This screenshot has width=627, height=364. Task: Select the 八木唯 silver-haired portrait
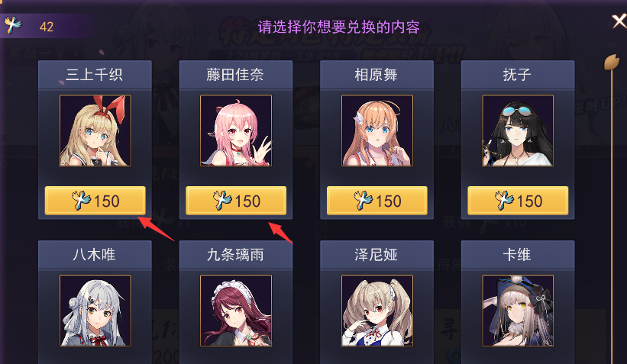(x=95, y=311)
